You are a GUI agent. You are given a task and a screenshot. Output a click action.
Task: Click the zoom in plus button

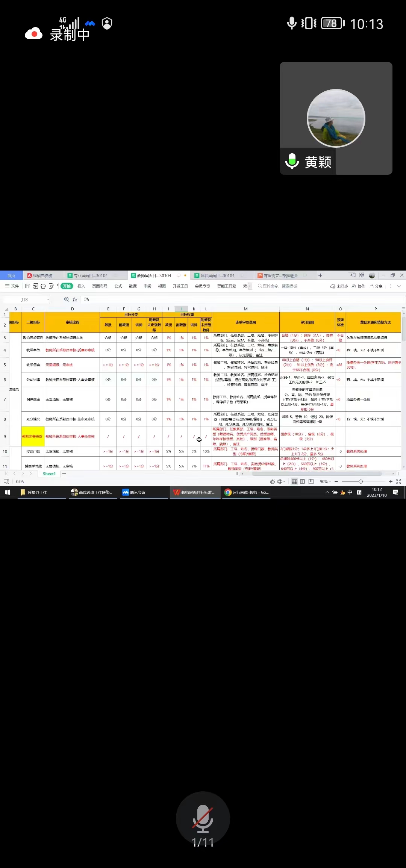pyautogui.click(x=391, y=481)
